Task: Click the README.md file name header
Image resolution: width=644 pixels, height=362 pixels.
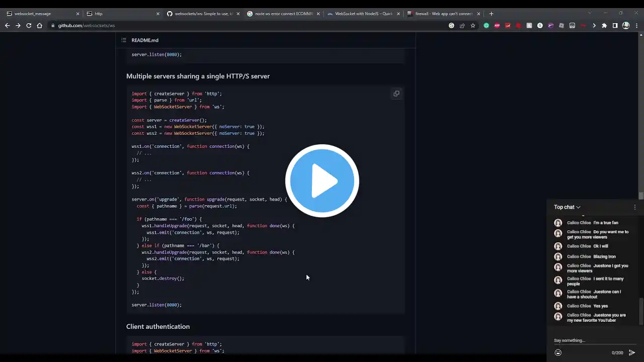Action: point(145,40)
